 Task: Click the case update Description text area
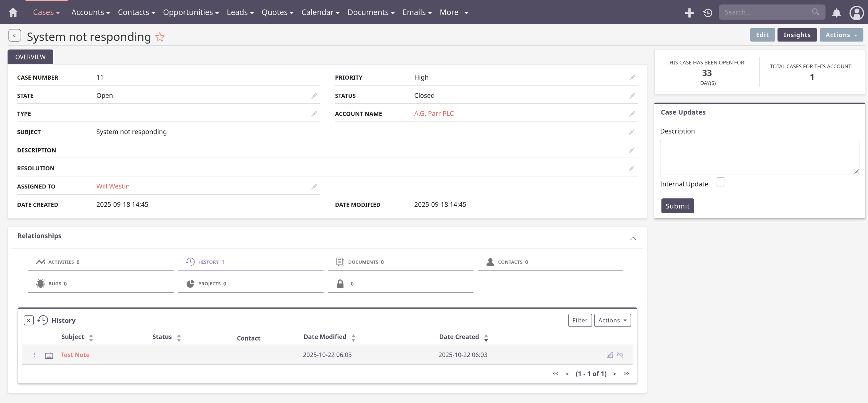tap(759, 157)
